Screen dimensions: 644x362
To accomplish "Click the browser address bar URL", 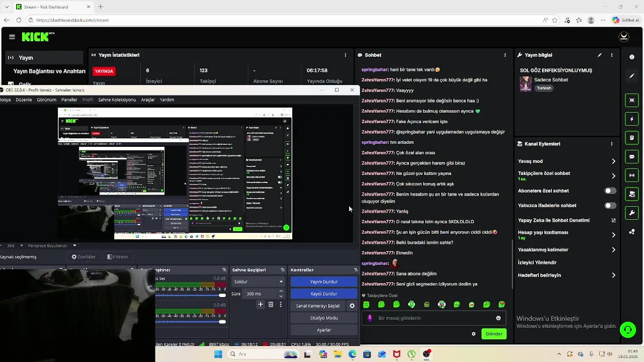I will (x=72, y=20).
